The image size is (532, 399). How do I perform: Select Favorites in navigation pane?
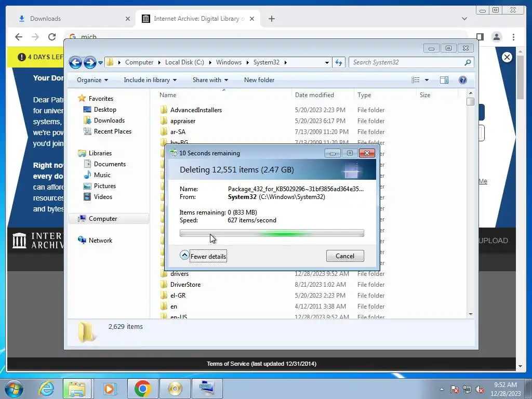coord(101,99)
